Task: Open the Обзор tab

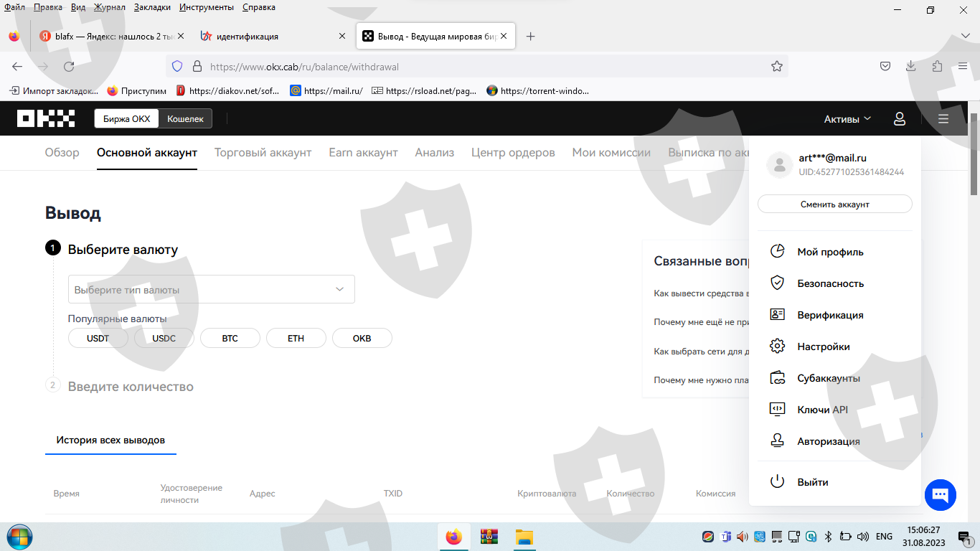Action: point(62,152)
